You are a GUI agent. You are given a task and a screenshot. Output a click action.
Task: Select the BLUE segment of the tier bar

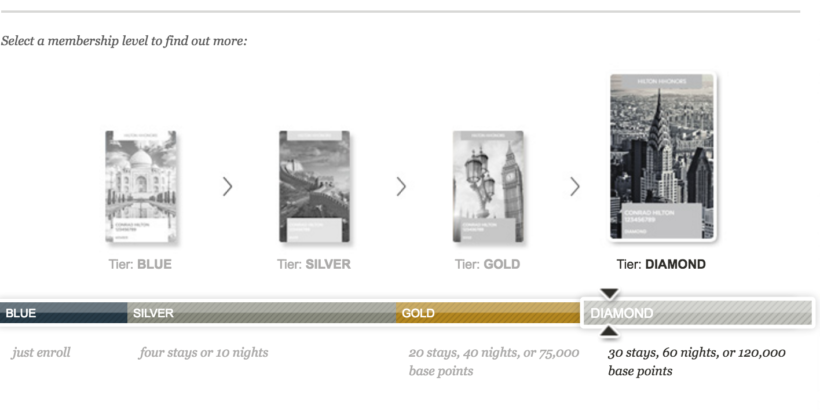(63, 313)
